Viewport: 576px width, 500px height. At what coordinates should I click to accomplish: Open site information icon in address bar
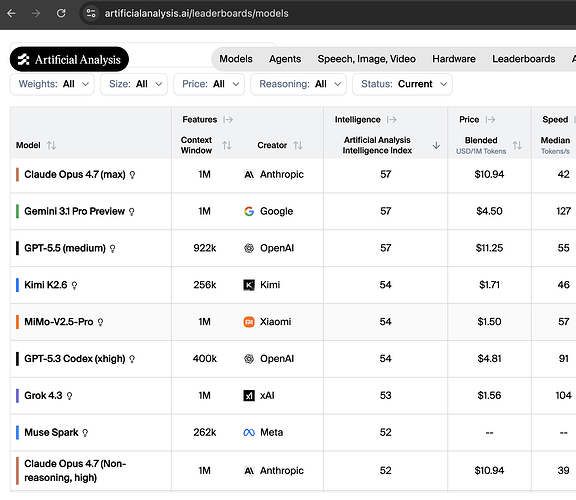(91, 14)
